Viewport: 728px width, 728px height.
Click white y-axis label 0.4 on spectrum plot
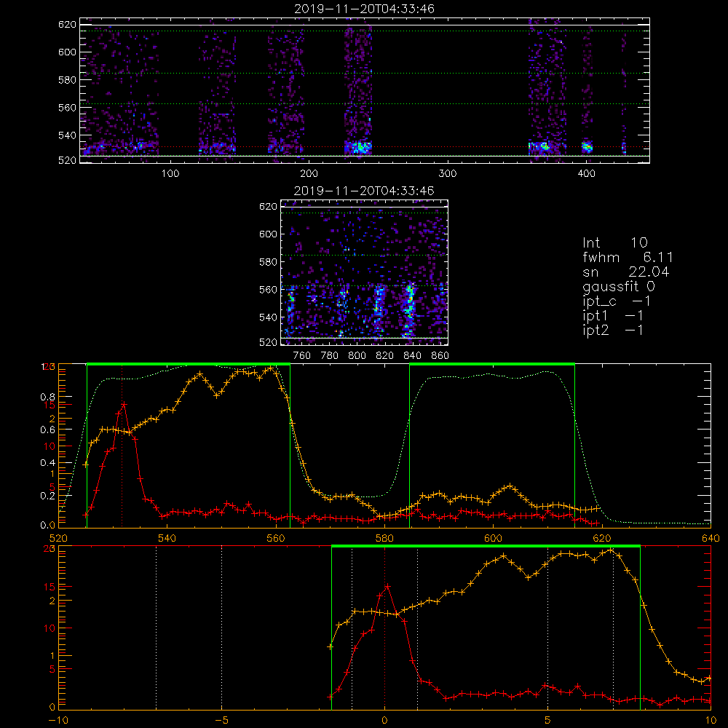[47, 462]
